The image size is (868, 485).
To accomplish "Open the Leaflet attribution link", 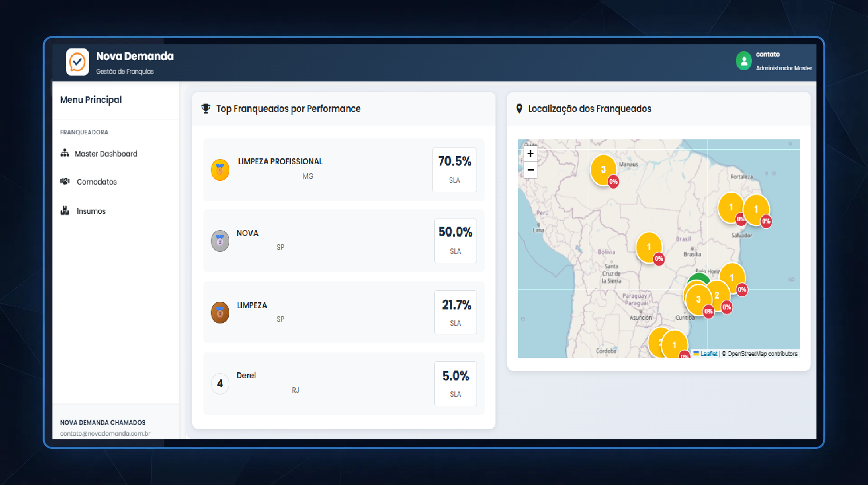I will click(708, 354).
